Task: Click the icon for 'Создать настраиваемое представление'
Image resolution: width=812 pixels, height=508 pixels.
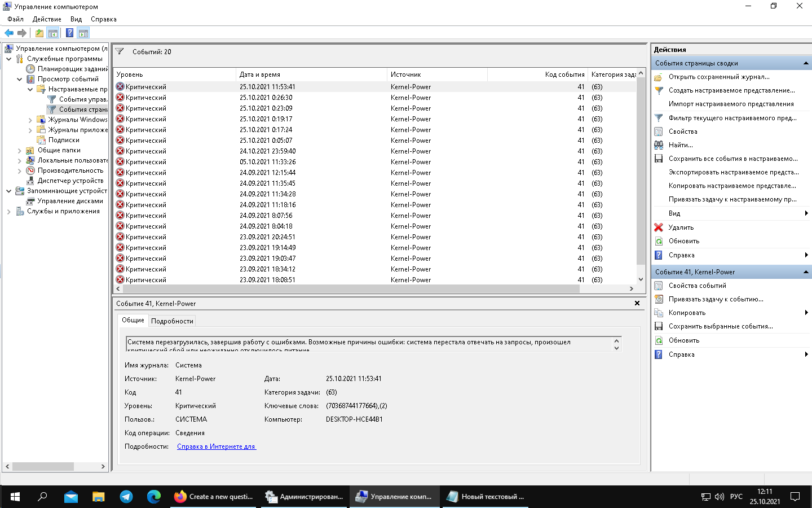Action: click(x=659, y=90)
